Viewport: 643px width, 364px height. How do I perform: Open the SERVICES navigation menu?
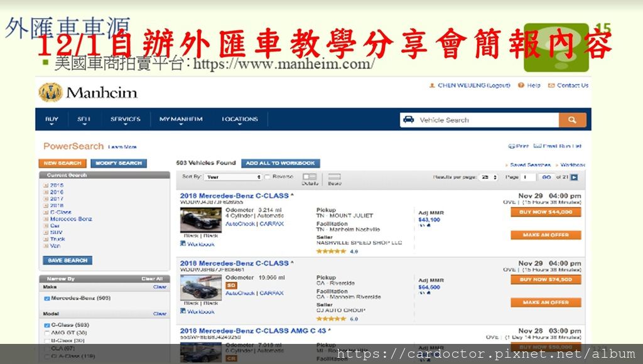click(126, 119)
